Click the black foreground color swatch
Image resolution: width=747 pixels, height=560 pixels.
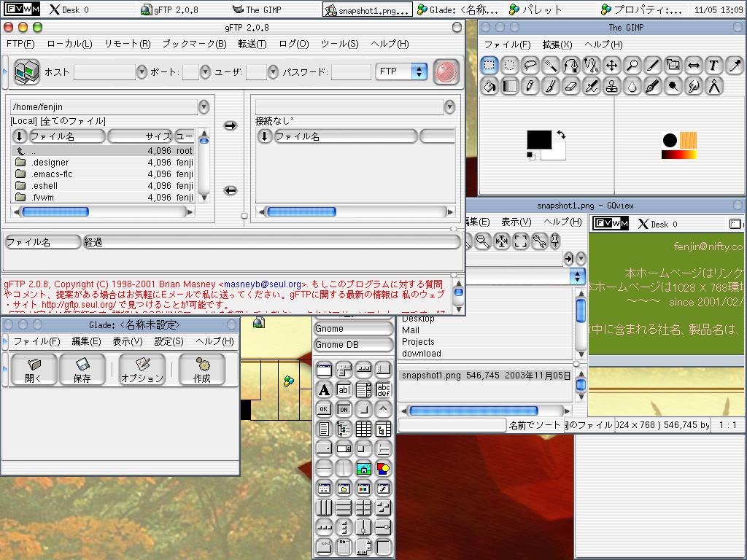(539, 139)
